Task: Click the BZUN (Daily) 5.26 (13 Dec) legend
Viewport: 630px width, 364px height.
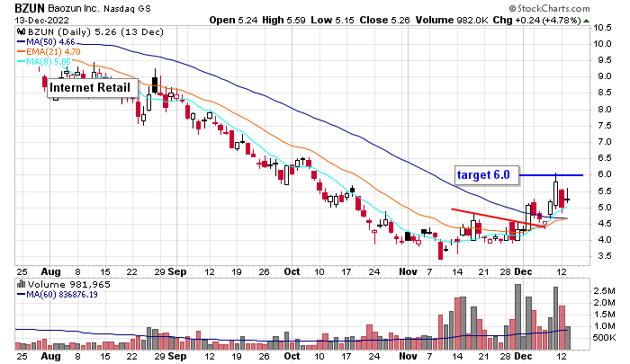Action: pos(95,32)
